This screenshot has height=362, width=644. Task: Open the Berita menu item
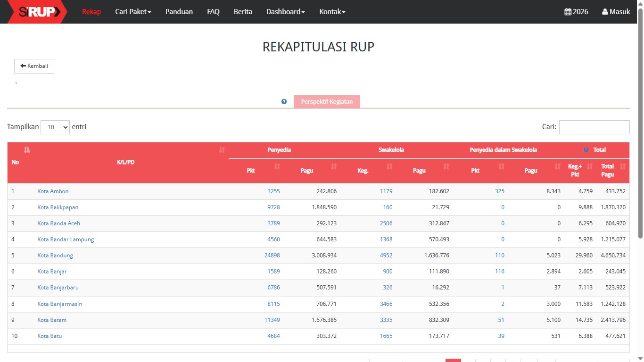click(x=243, y=12)
